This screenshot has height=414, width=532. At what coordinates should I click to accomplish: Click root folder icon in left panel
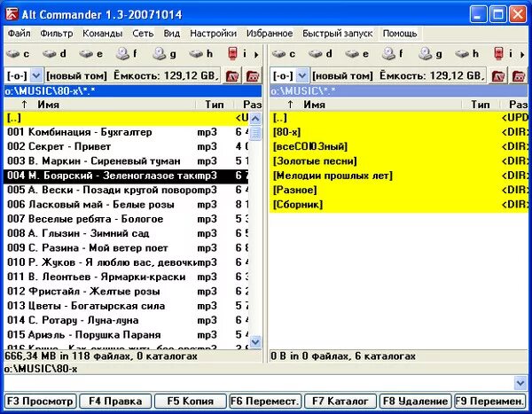[x=232, y=75]
